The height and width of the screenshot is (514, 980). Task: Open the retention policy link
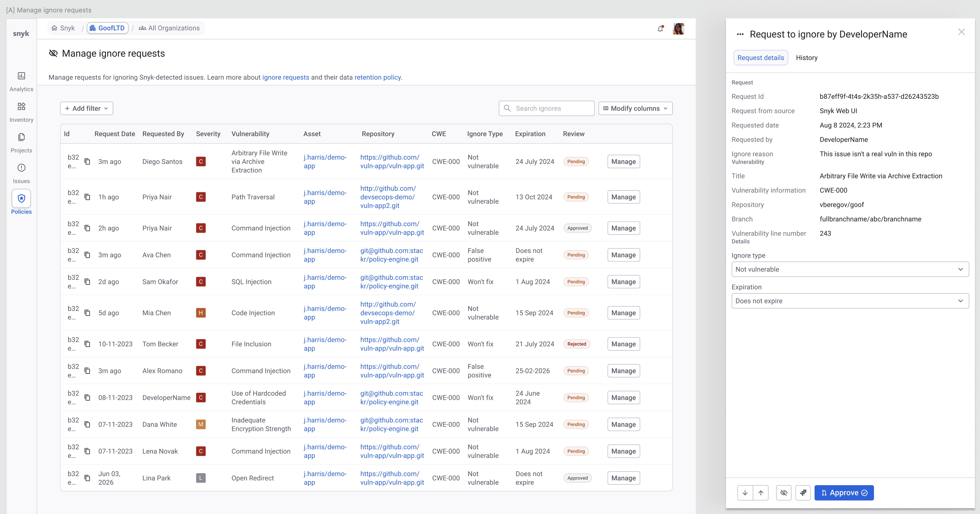(x=377, y=77)
